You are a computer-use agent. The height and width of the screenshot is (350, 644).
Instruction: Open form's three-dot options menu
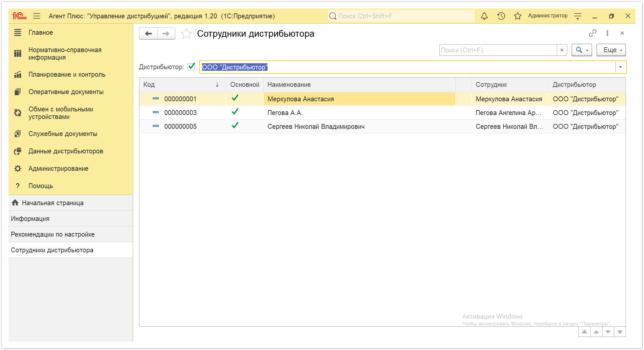(607, 33)
